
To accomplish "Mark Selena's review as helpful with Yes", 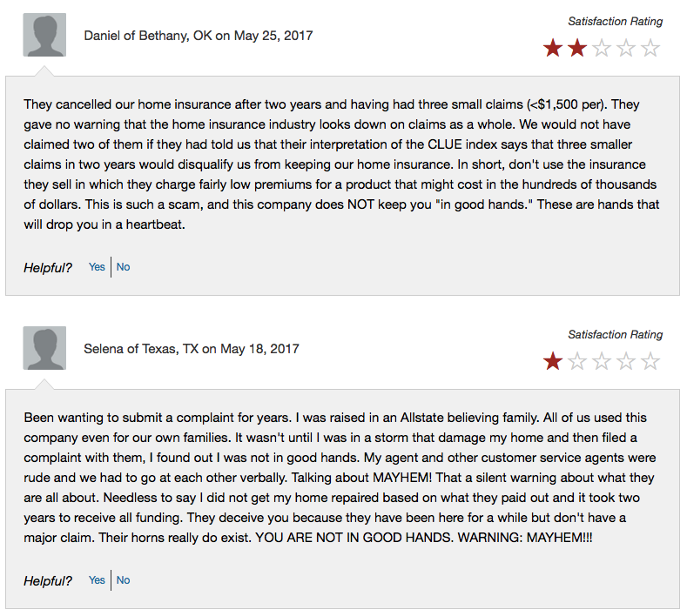I will [x=97, y=580].
